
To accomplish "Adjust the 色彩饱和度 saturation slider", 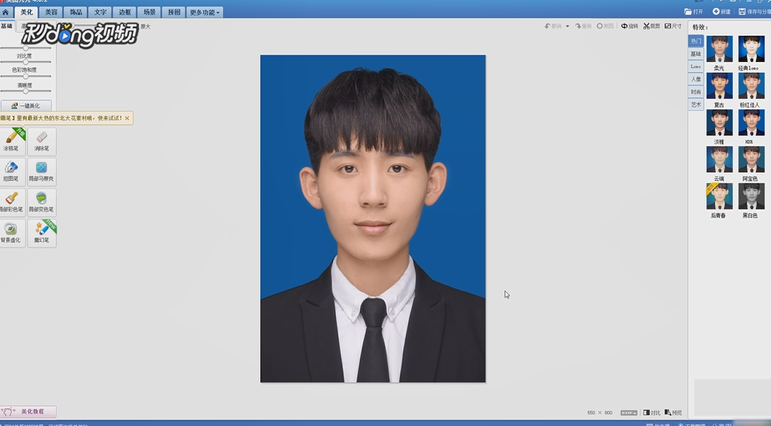I will (26, 76).
